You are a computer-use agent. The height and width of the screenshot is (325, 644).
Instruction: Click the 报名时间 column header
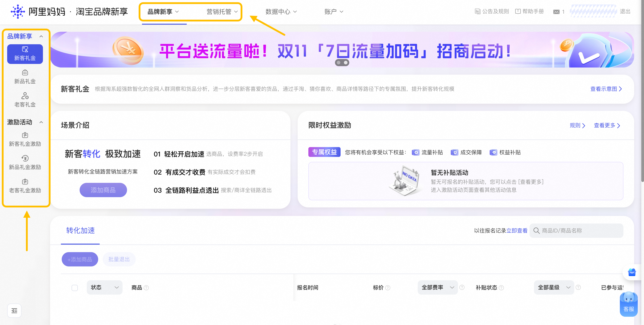pyautogui.click(x=307, y=288)
